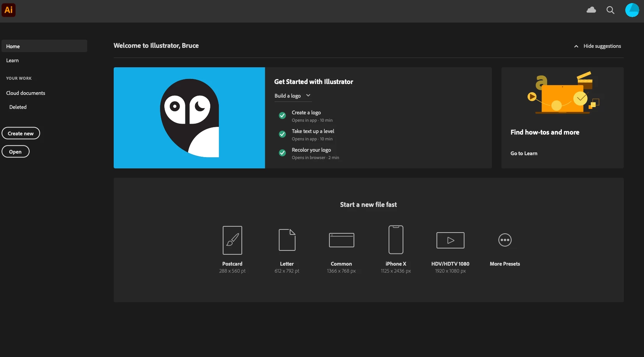The height and width of the screenshot is (357, 644).
Task: Click the iPhone X preset label
Action: pos(396,264)
